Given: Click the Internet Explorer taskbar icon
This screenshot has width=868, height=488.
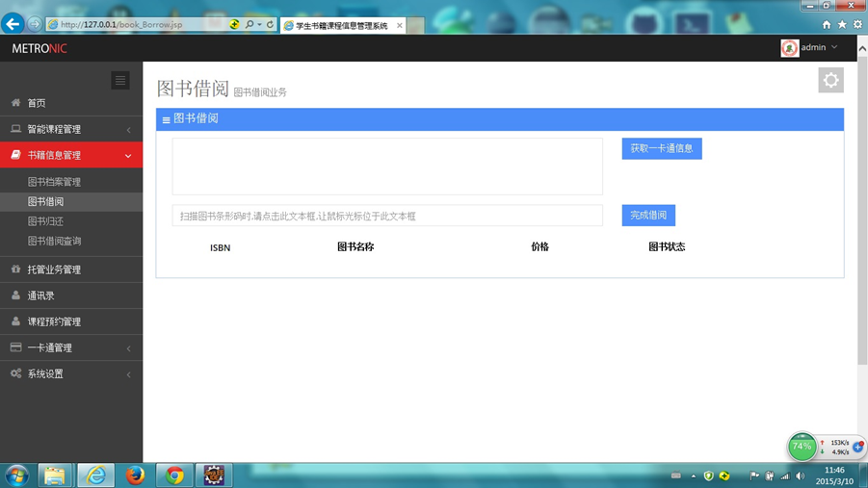Looking at the screenshot, I should (95, 475).
